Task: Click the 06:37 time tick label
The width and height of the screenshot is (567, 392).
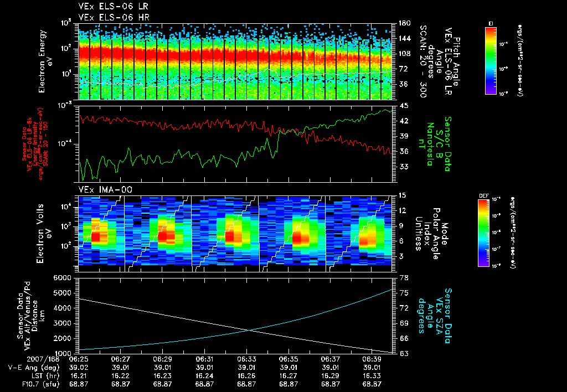Action: (331, 360)
